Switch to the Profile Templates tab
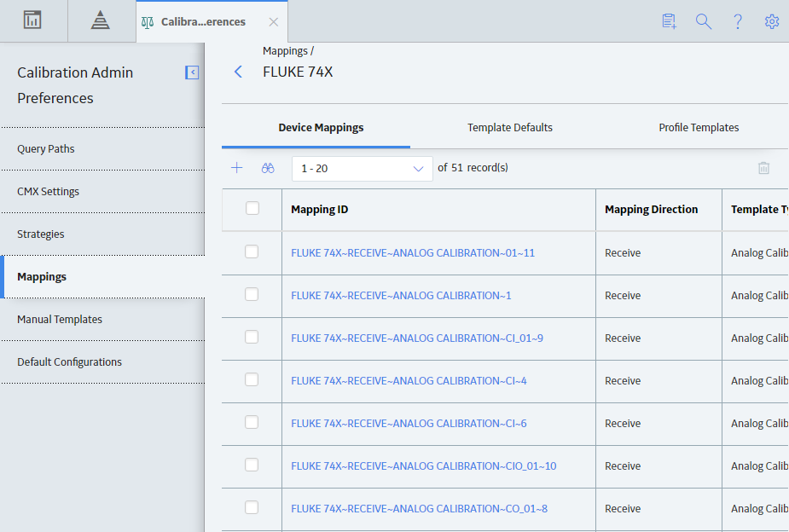 pos(699,128)
